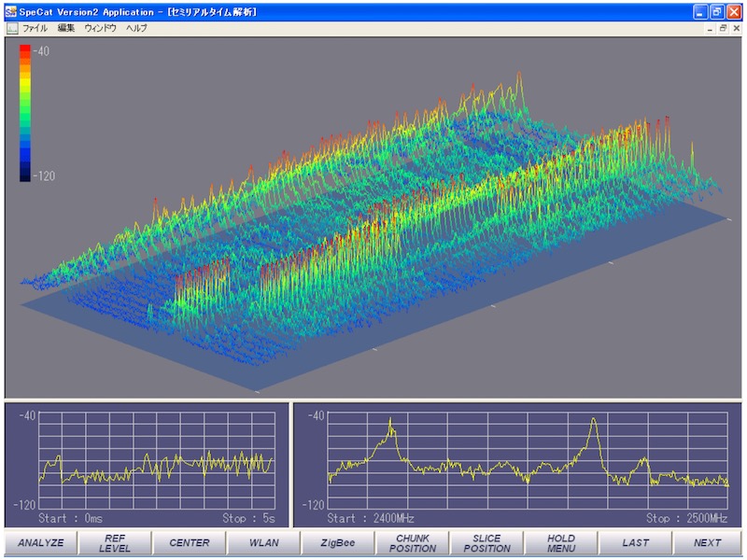The image size is (747, 560).
Task: Switch to WLAN channel view
Action: (263, 543)
